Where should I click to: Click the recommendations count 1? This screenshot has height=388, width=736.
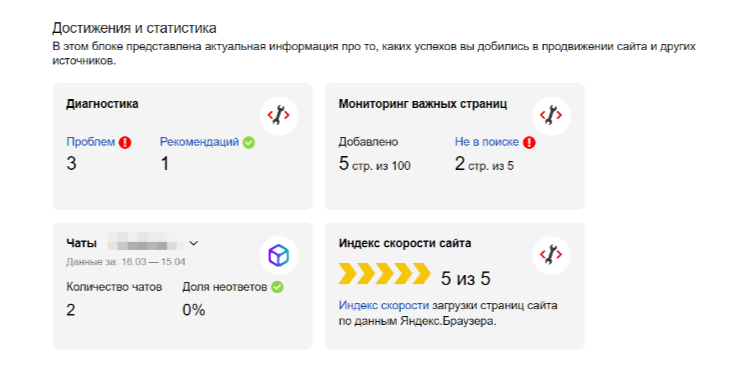click(165, 163)
